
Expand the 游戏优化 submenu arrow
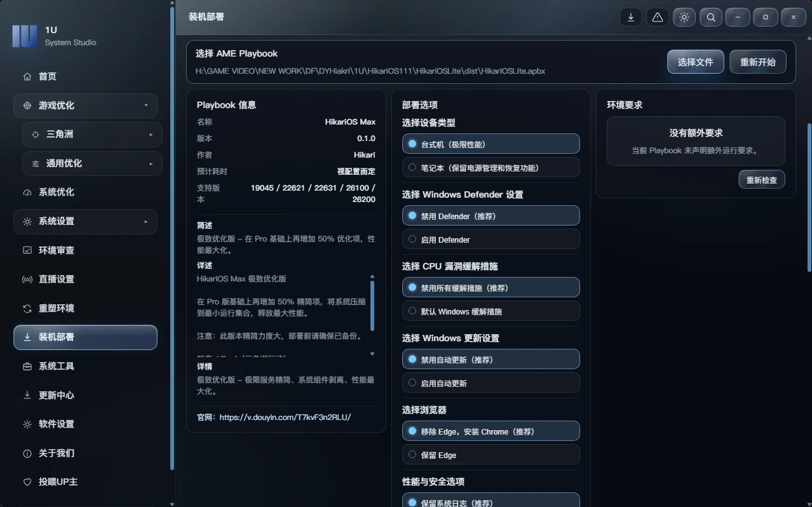[x=146, y=105]
